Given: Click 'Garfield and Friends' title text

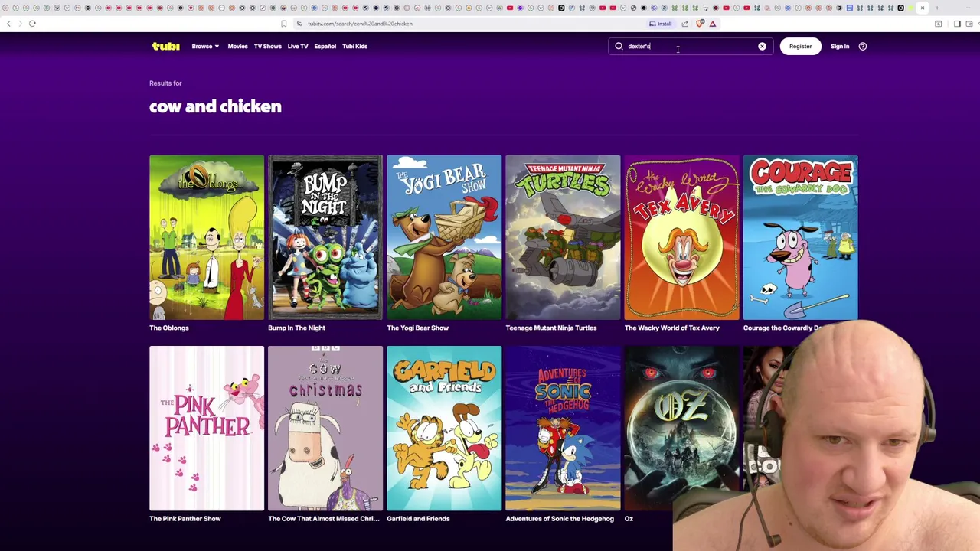Looking at the screenshot, I should (x=418, y=518).
